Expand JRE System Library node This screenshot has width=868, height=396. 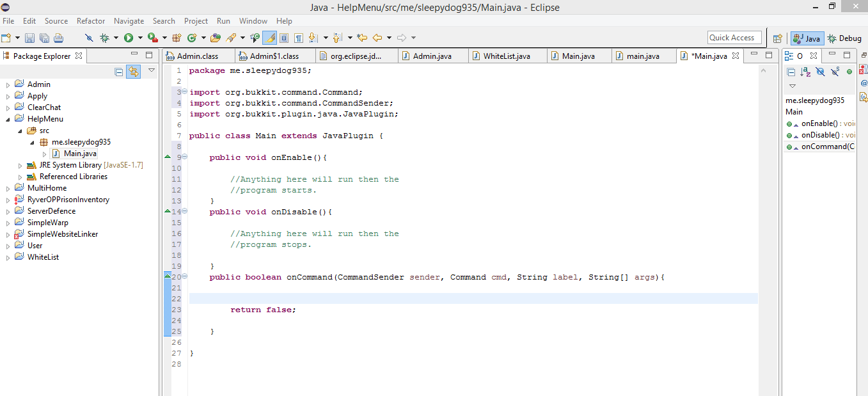(20, 165)
